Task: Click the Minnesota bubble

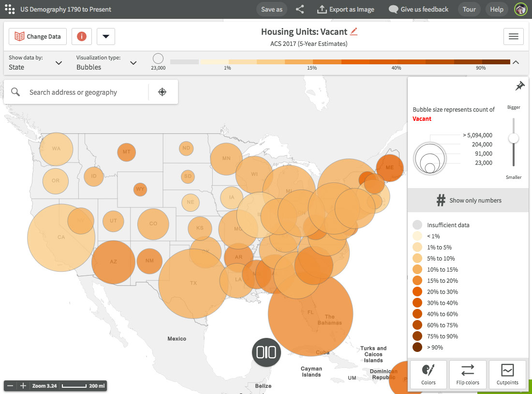Action: click(x=226, y=159)
